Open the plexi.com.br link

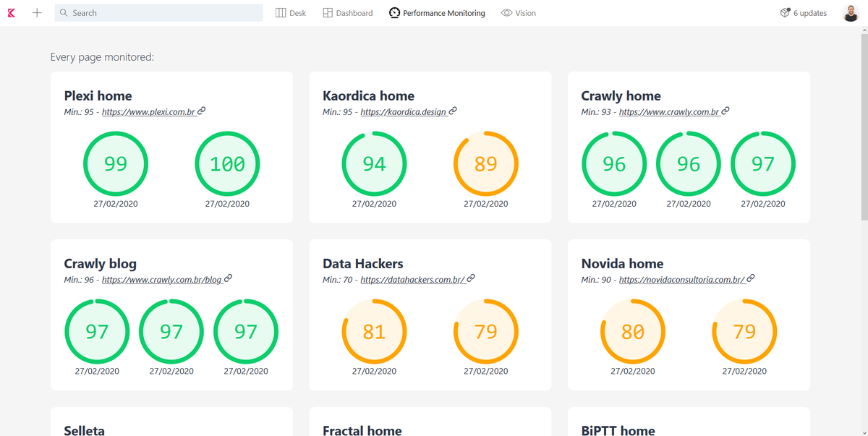click(153, 112)
